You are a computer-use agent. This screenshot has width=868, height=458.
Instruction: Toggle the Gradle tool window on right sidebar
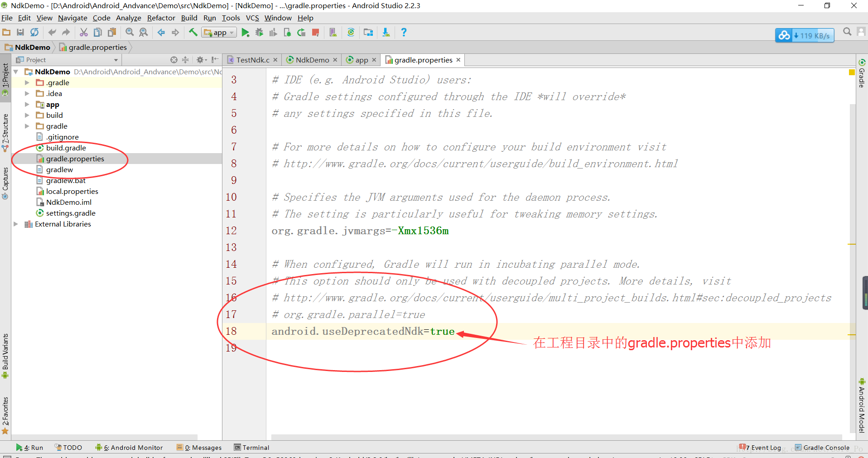pyautogui.click(x=862, y=73)
